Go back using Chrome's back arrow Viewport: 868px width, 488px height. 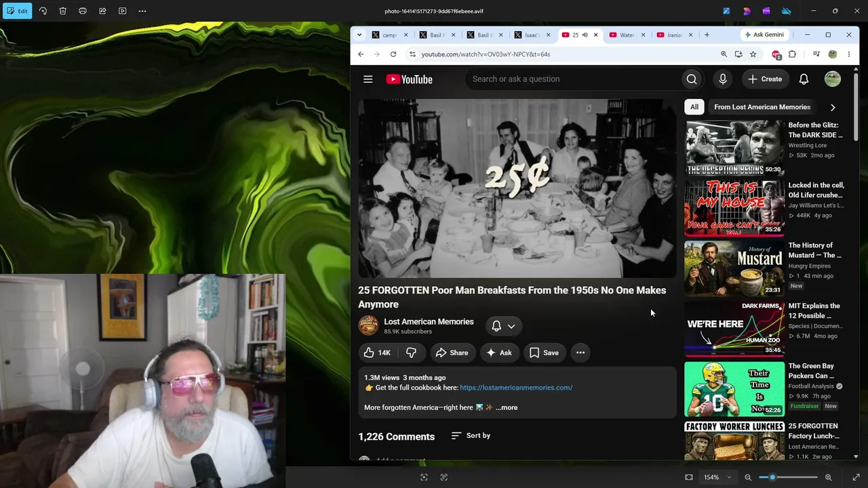click(361, 54)
